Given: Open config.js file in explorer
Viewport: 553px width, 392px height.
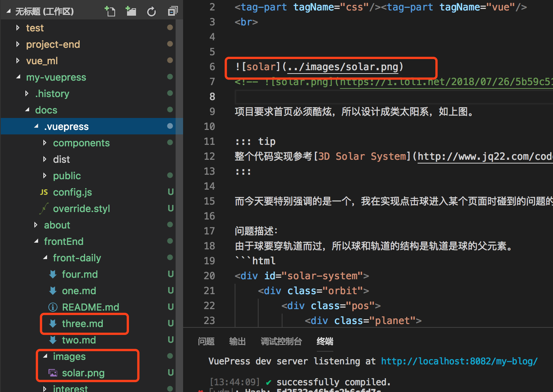Looking at the screenshot, I should [72, 192].
